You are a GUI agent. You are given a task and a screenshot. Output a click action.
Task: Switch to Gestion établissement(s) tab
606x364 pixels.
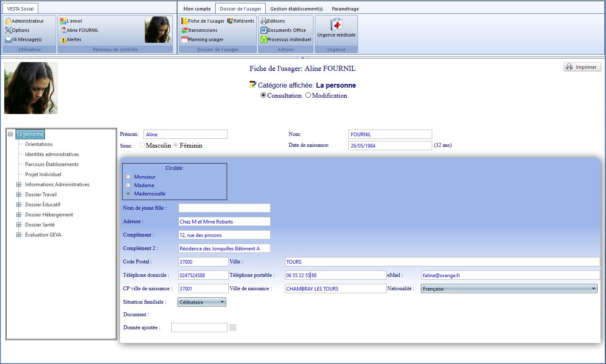[x=296, y=9]
